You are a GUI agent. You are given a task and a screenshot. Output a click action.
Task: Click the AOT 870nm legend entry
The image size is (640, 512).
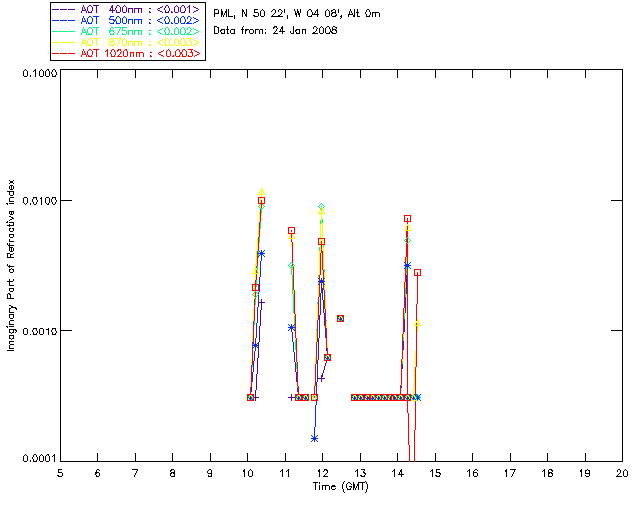tap(126, 42)
